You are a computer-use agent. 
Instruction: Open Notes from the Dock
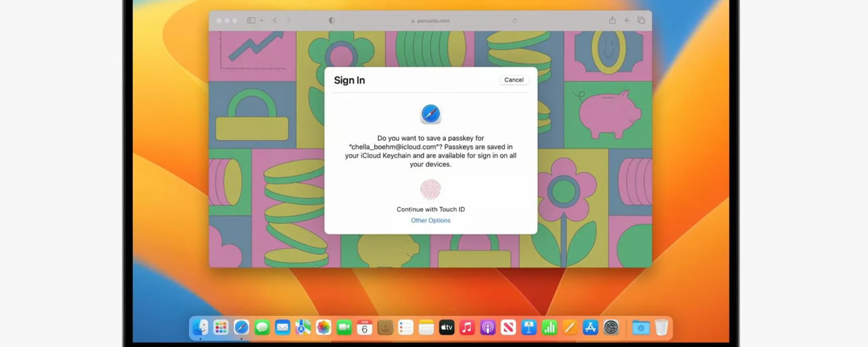(x=426, y=327)
